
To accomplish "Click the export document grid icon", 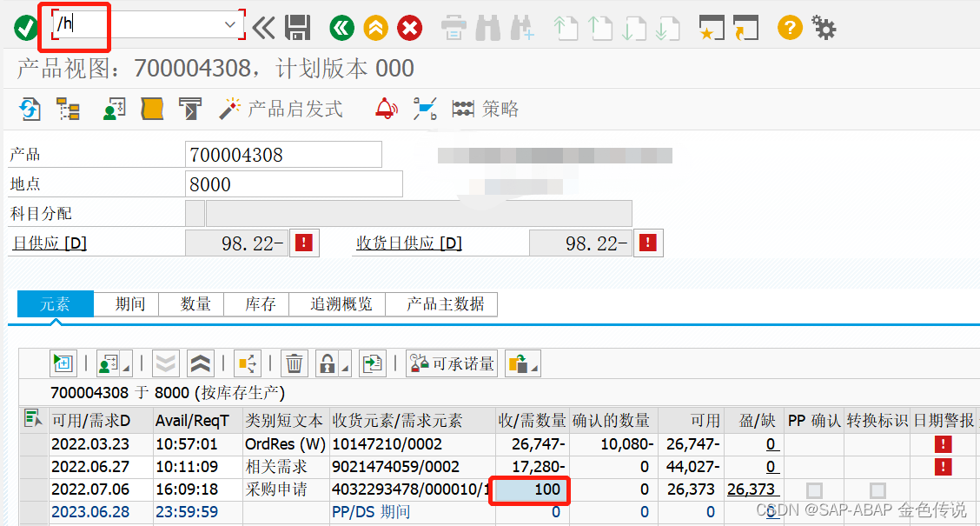I will tap(373, 363).
